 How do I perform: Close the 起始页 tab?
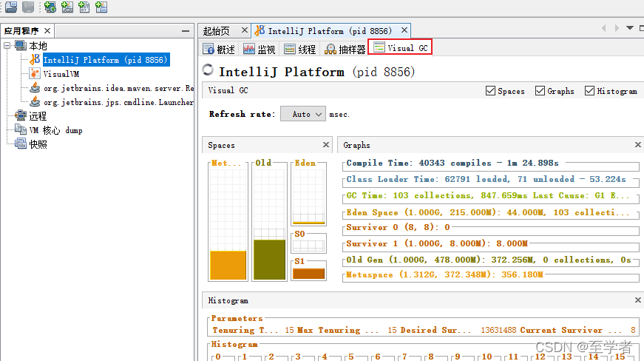(245, 30)
